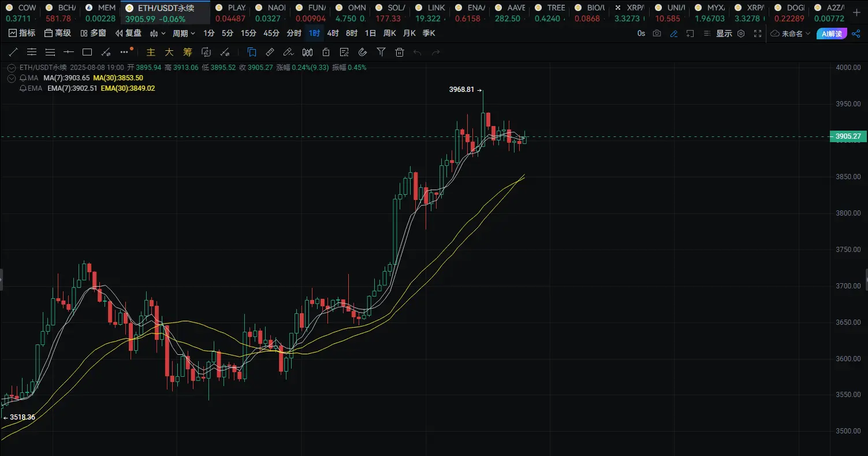Screen dimensions: 868x456
Task: Click the lock drawings icon
Action: tap(326, 53)
